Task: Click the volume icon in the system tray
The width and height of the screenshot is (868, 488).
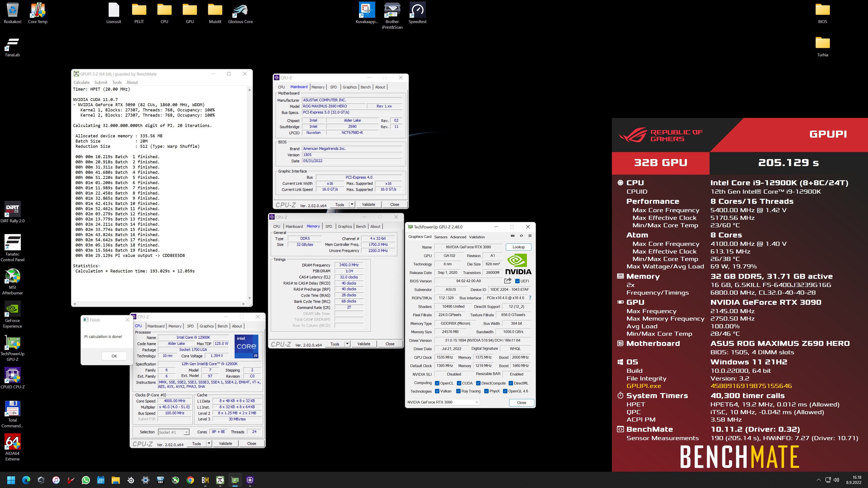Action: (x=836, y=480)
